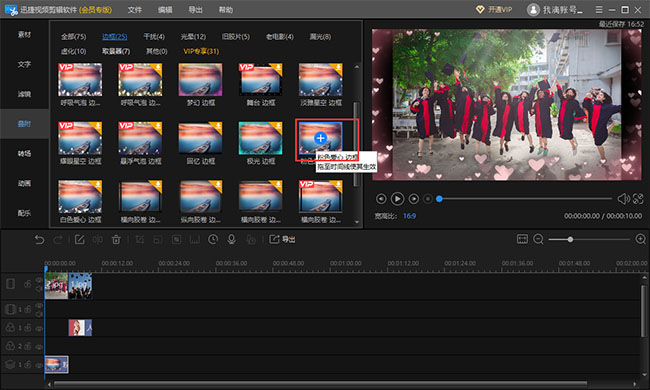Image resolution: width=650 pixels, height=390 pixels.
Task: Step to the next frame in preview
Action: click(413, 199)
